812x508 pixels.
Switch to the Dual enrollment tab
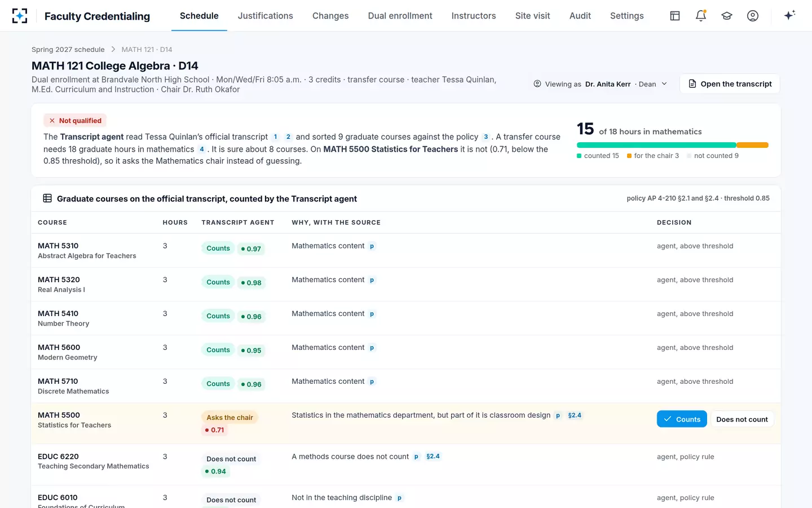point(400,16)
